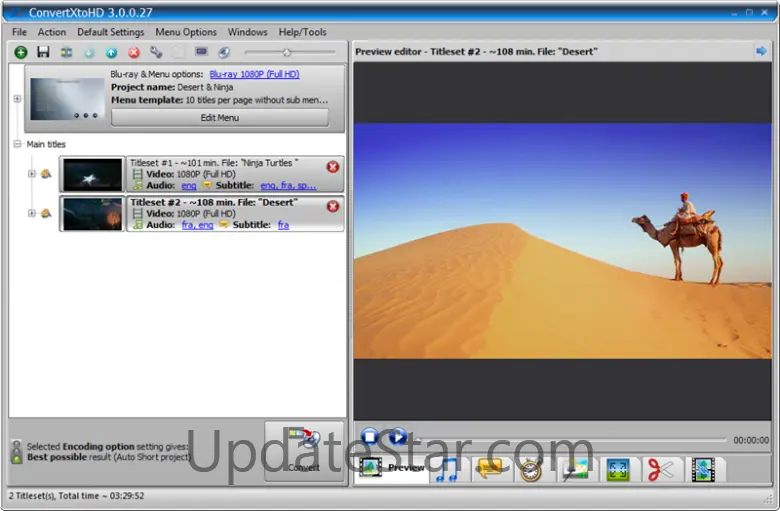Expand the Titleset #2 tree node
Screen dimensions: 780x511
[31, 213]
